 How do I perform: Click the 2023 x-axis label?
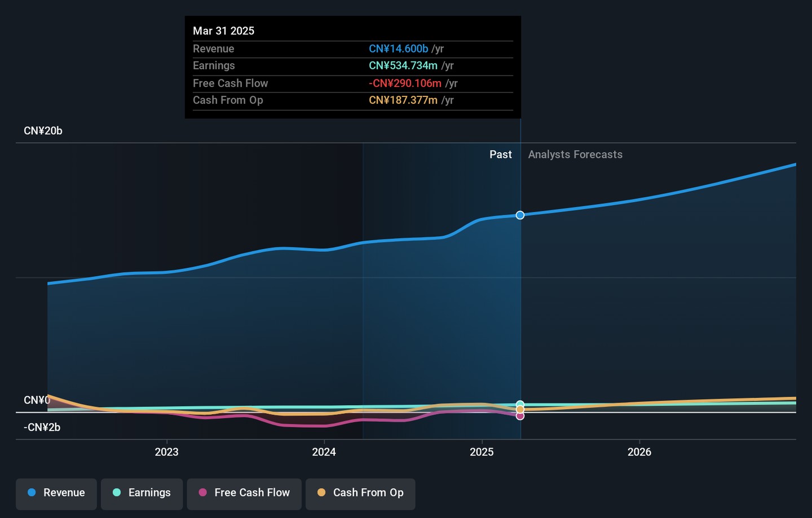click(166, 452)
